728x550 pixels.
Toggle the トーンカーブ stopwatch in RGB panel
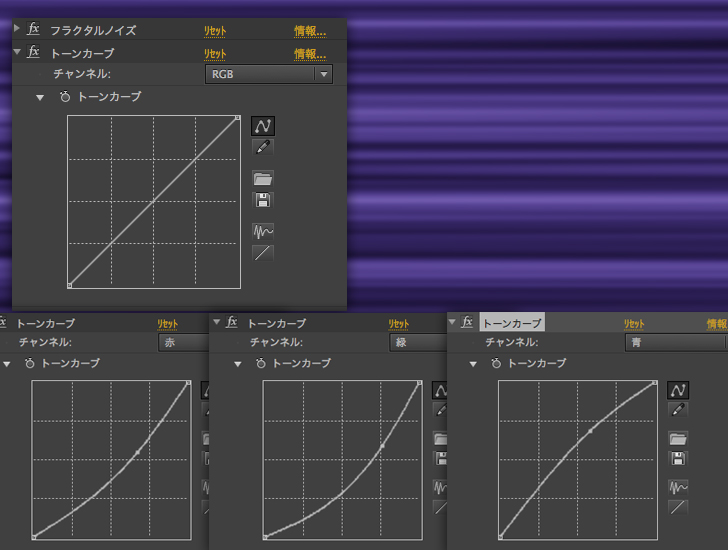(x=65, y=97)
